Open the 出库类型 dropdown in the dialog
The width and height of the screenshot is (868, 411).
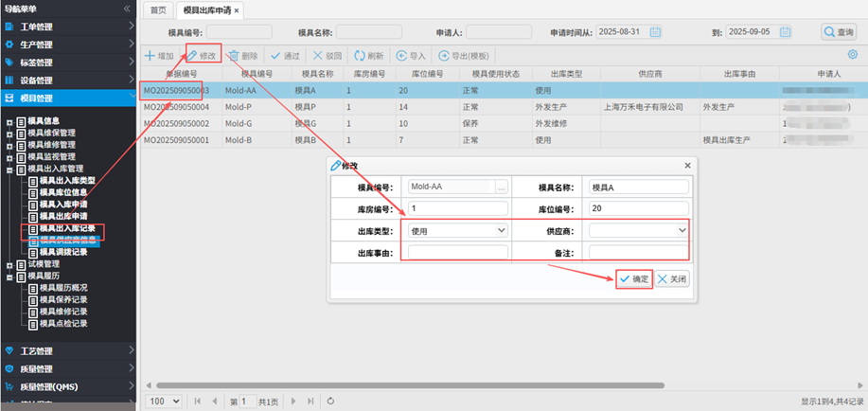[457, 229]
